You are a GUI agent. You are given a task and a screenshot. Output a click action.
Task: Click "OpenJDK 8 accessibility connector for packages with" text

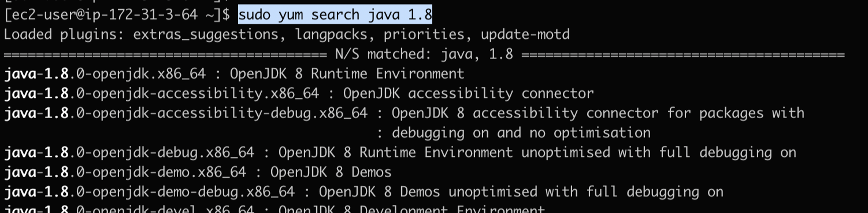pos(598,113)
